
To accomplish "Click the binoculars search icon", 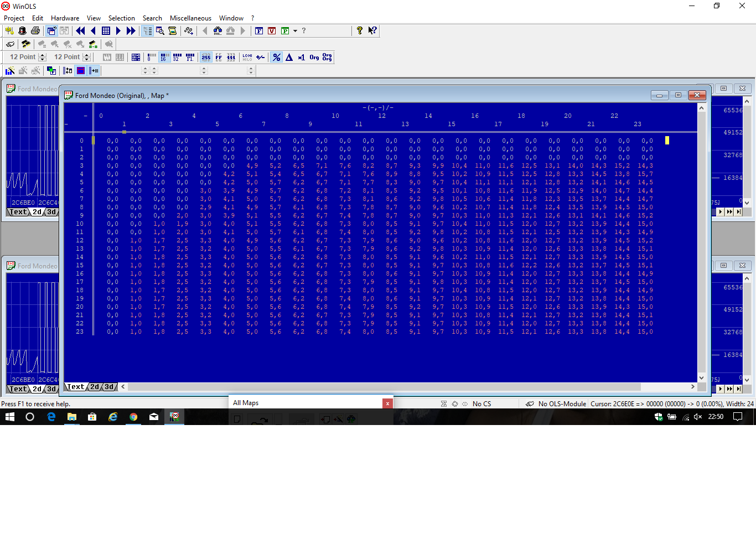I will [x=218, y=30].
